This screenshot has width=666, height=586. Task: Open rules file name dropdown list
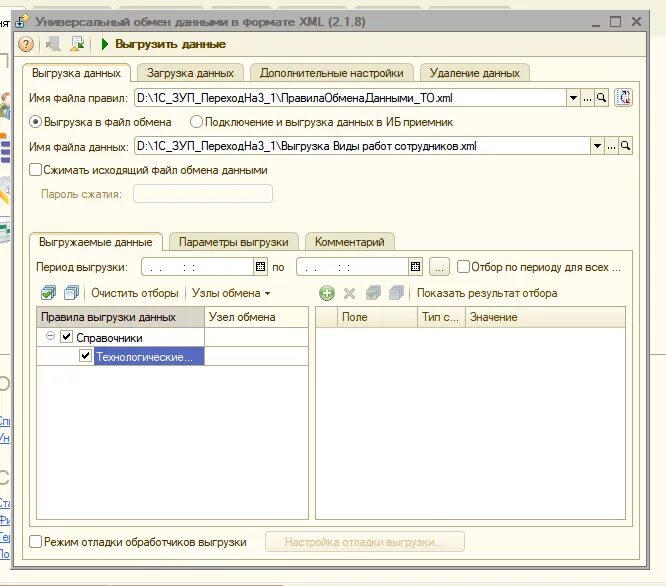click(573, 98)
